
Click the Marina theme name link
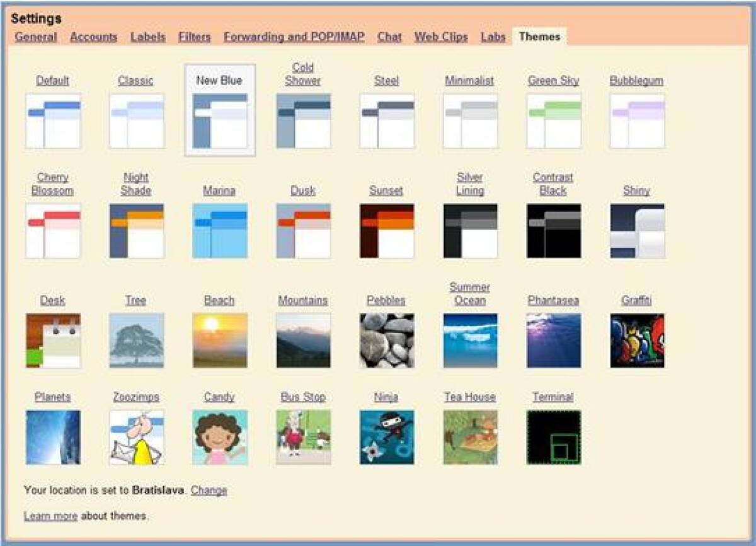click(x=219, y=190)
